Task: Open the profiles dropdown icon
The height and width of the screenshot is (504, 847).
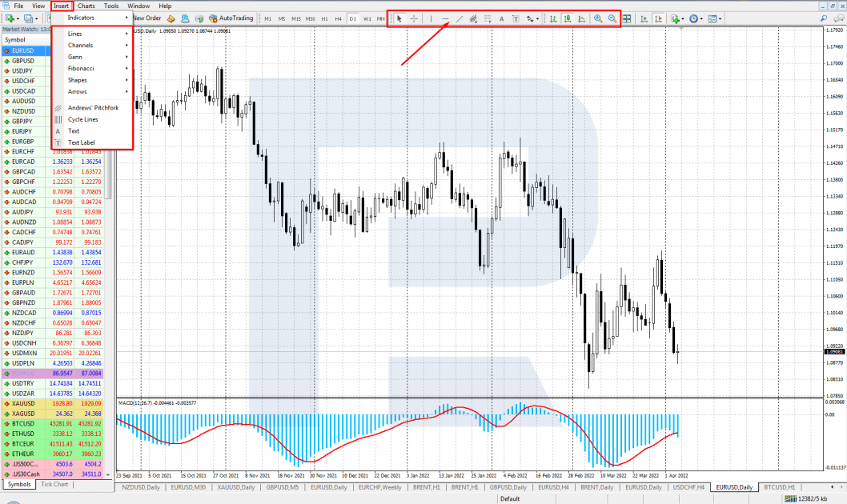Action: pyautogui.click(x=30, y=19)
